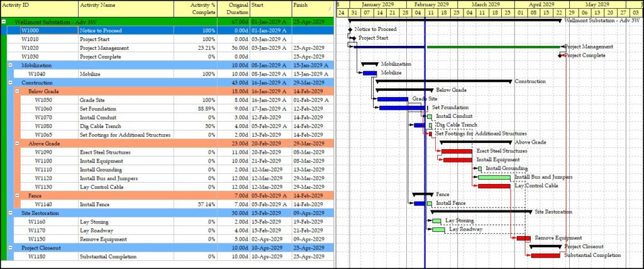The image size is (644, 269).
Task: Click the Notice to Proceed milestone diamond
Action: click(350, 30)
